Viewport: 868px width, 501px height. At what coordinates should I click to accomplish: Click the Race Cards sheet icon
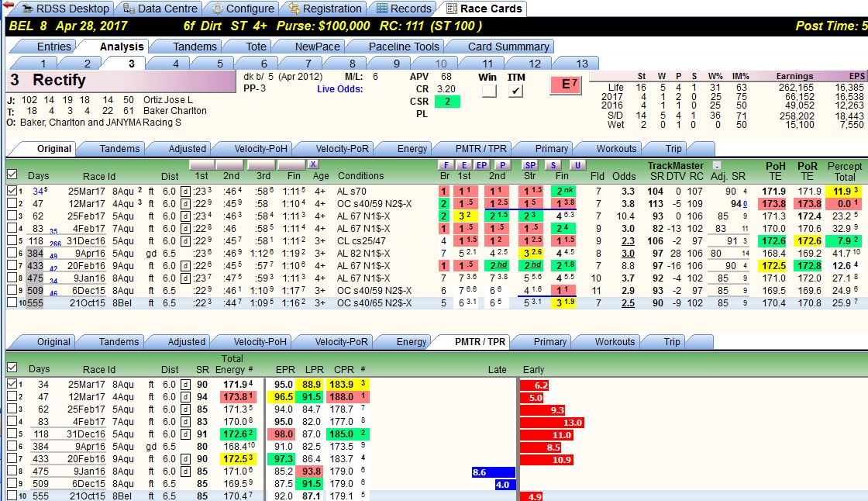pos(452,9)
